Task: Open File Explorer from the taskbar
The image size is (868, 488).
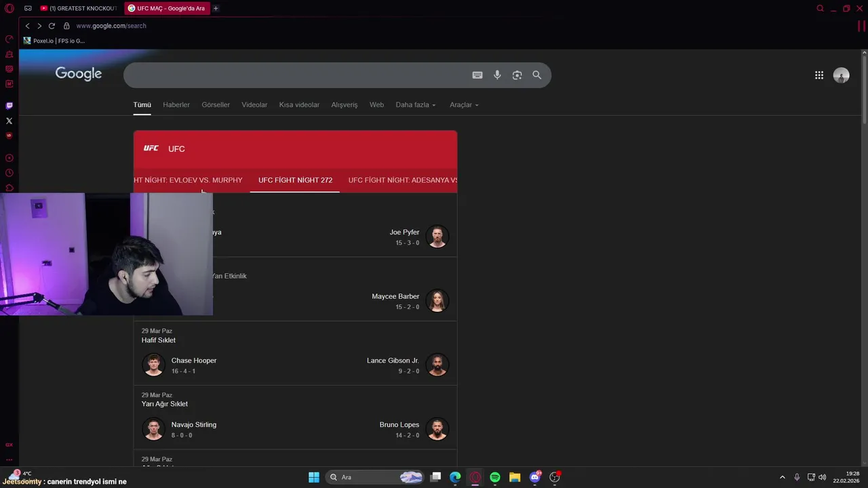Action: [515, 477]
